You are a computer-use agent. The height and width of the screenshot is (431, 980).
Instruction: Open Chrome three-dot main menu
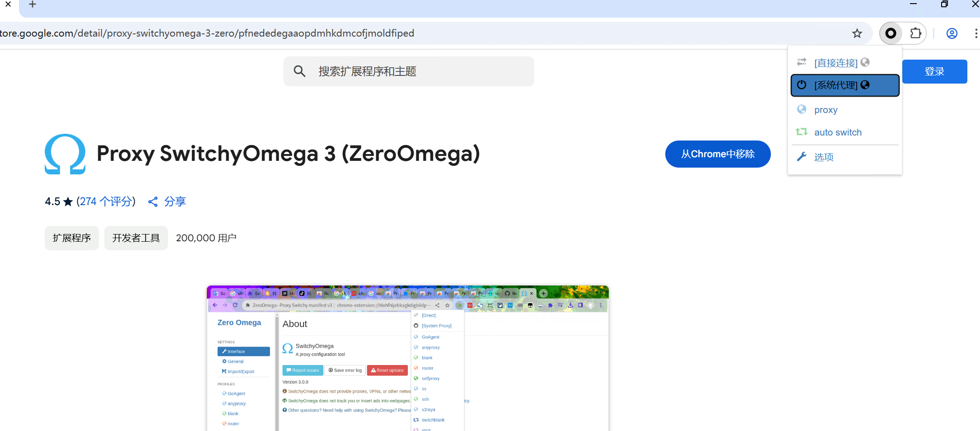pos(975,33)
